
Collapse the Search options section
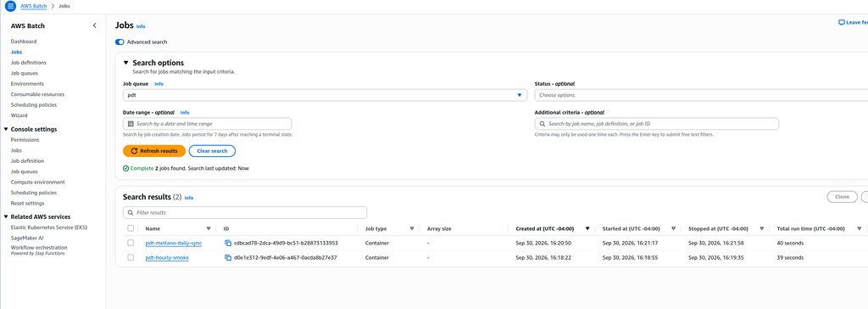pos(125,63)
